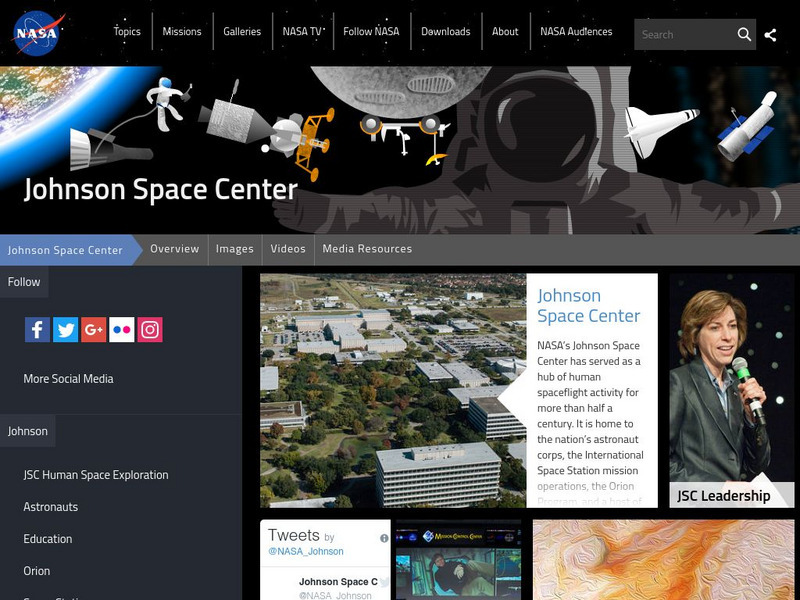Viewport: 800px width, 600px height.
Task: Click the Johnson Space Center article title
Action: coord(588,306)
